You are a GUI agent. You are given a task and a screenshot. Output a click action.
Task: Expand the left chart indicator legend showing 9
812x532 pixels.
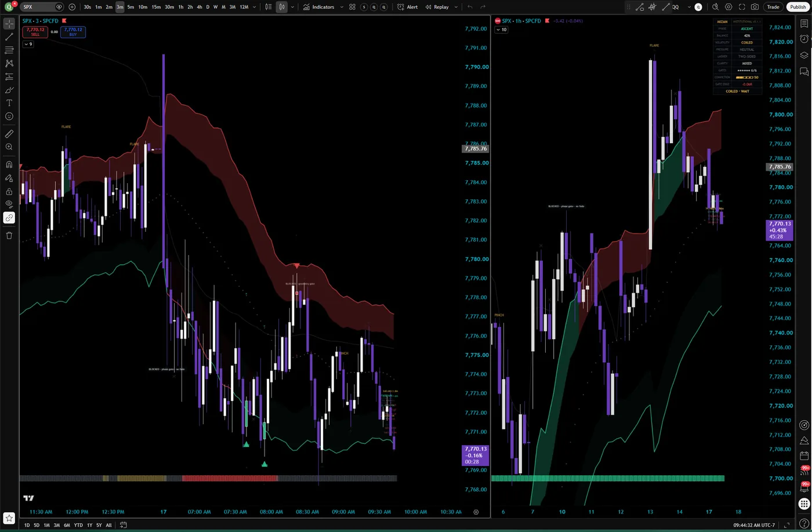tap(28, 44)
